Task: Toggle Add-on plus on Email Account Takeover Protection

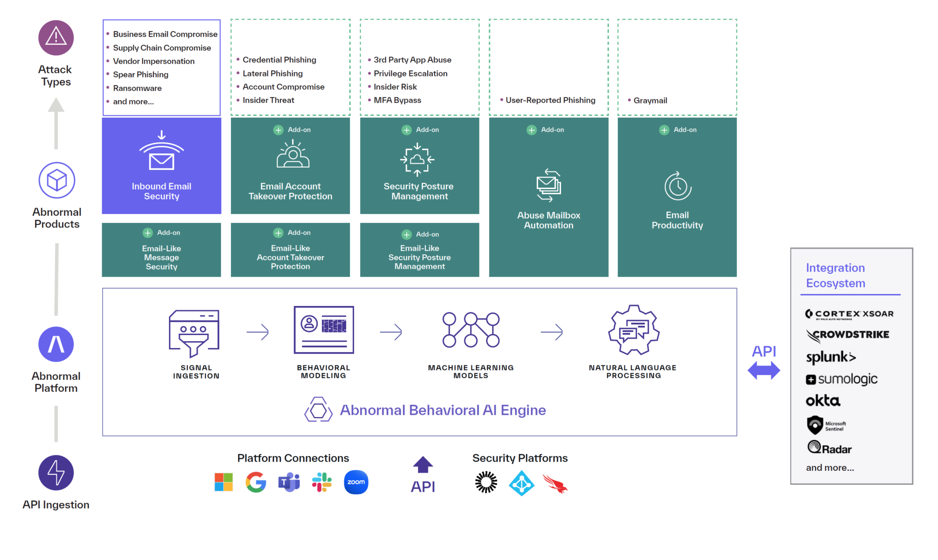Action: pos(278,130)
